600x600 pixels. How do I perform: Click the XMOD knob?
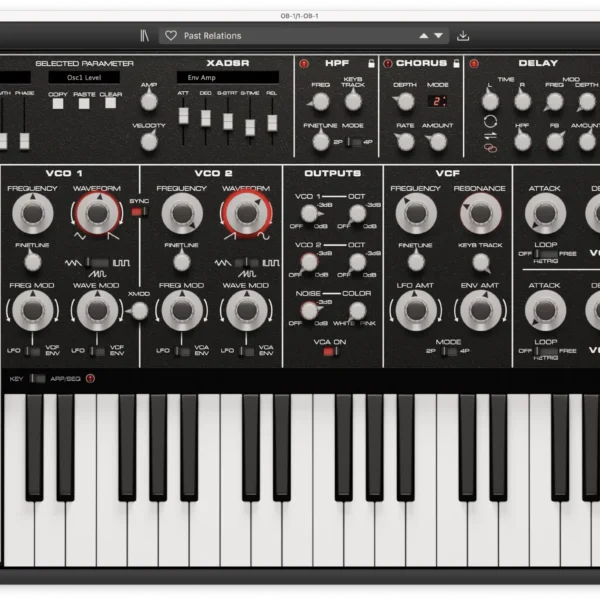139,311
